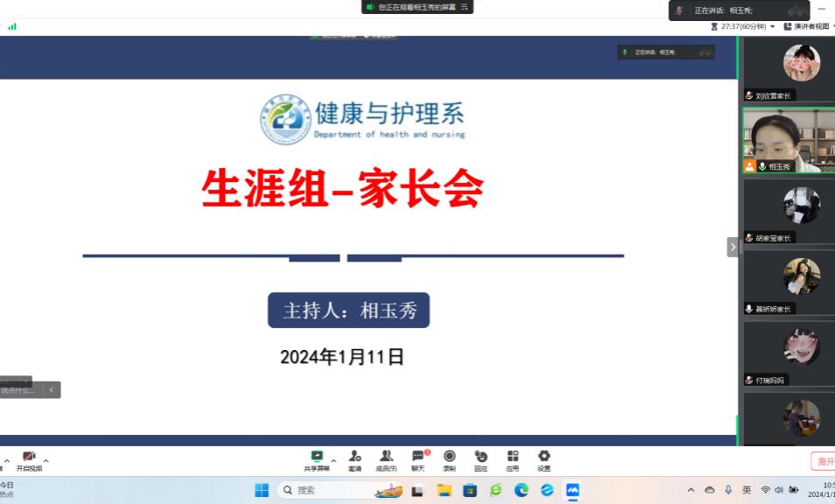835x504 pixels.
Task: Expand the video options arrow beside 开启视频
Action: pyautogui.click(x=46, y=460)
